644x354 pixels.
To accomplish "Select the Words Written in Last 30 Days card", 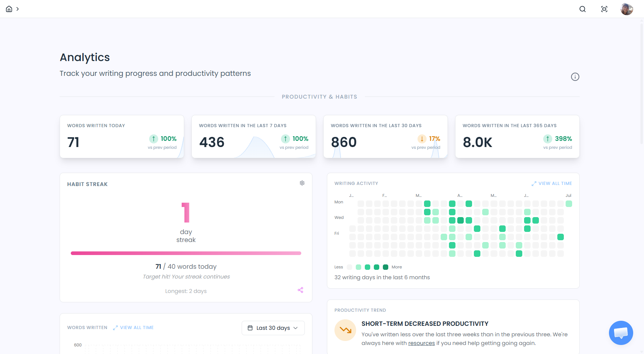I will [x=385, y=137].
